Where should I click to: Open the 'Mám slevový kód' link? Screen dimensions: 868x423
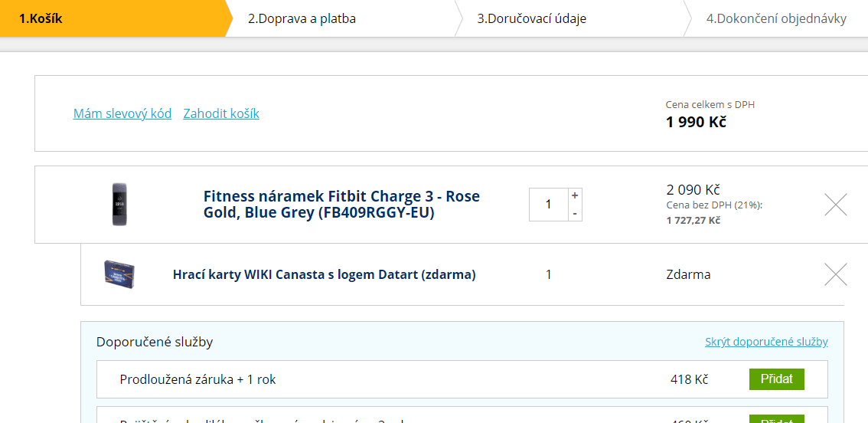(x=122, y=113)
